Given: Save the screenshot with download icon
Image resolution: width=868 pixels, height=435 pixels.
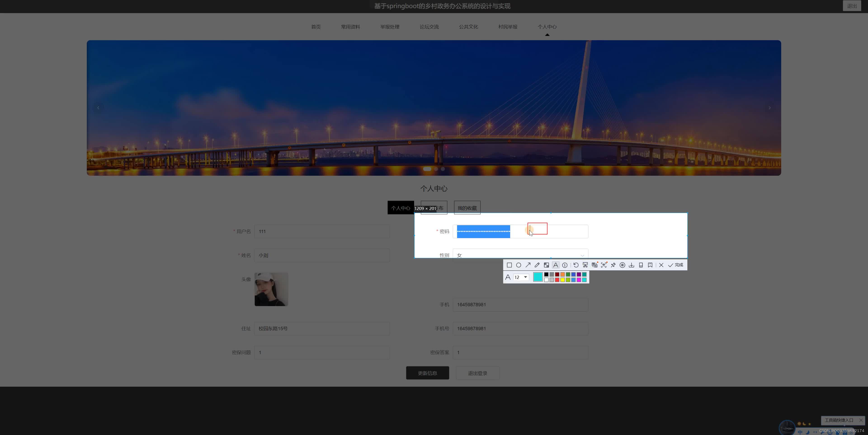Looking at the screenshot, I should 632,265.
